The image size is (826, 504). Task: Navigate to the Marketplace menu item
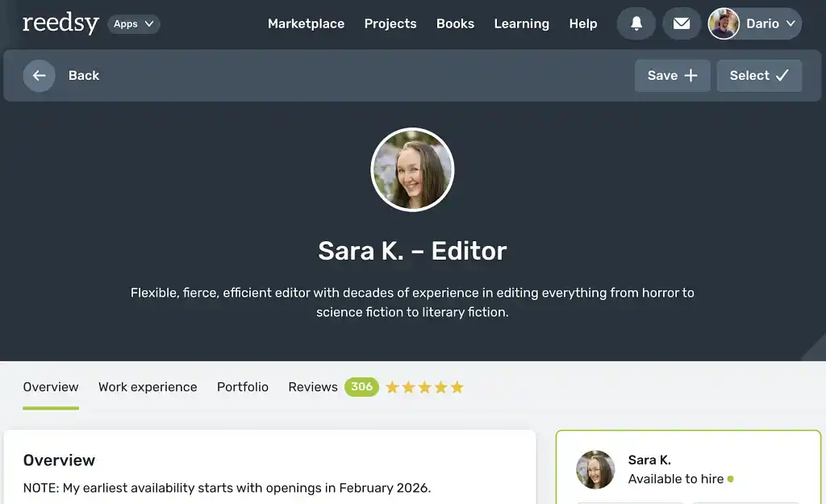pos(306,23)
